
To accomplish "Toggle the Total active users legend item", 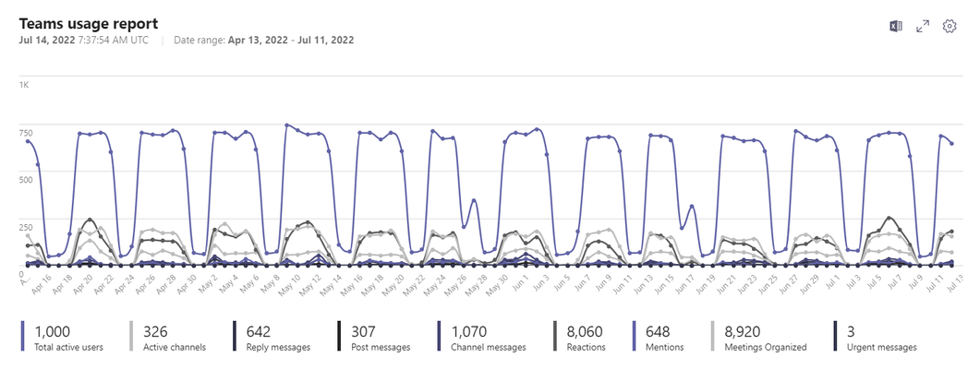I will point(63,337).
